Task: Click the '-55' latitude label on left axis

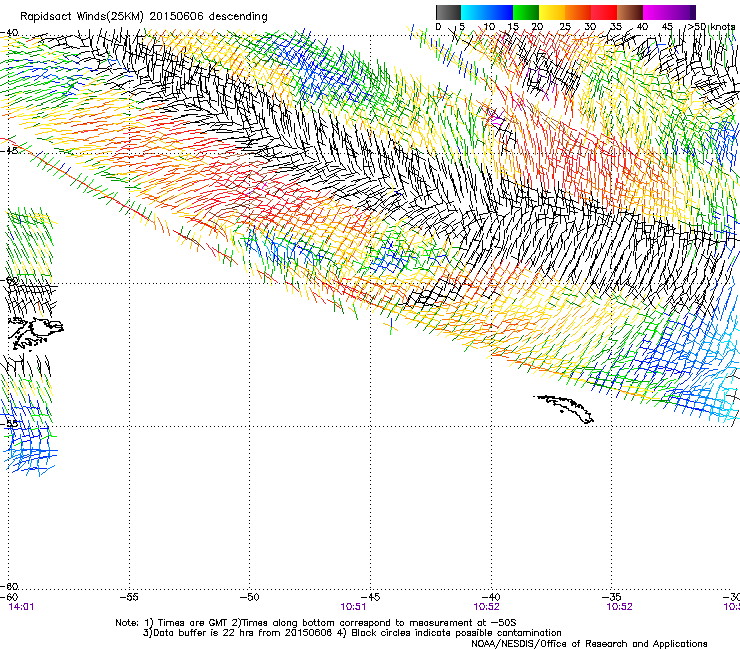Action: (x=9, y=423)
